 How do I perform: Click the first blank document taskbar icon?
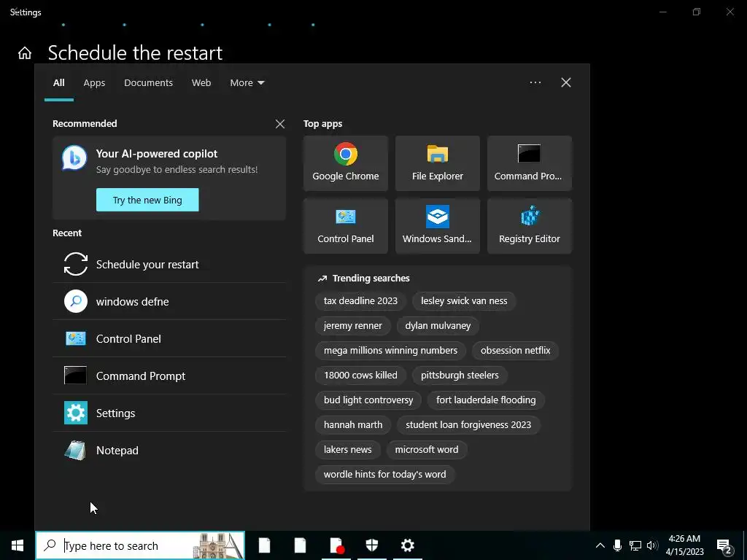(264, 545)
